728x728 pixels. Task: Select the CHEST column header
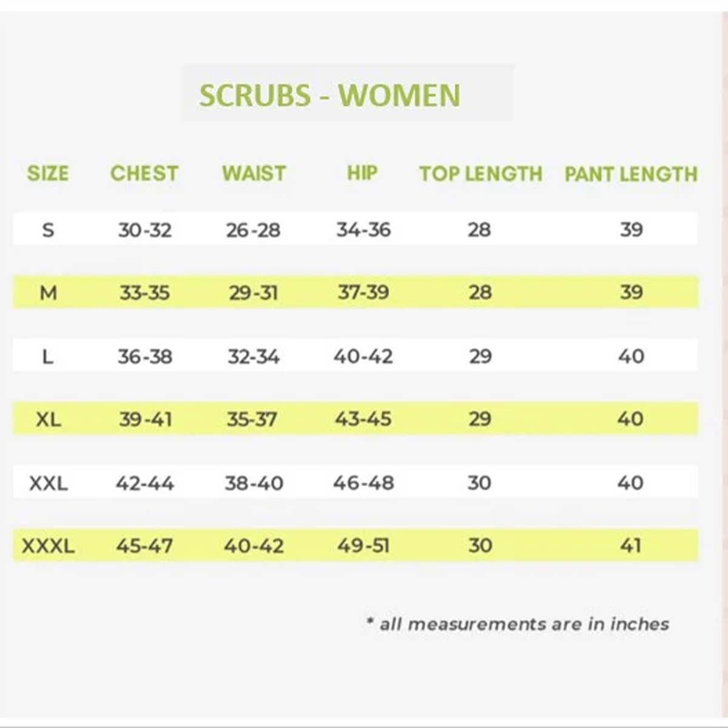(x=144, y=174)
